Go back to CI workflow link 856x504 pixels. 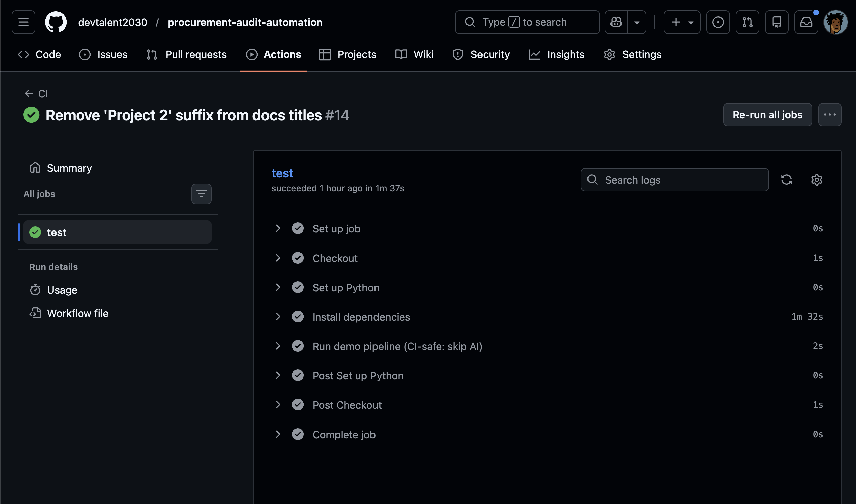pyautogui.click(x=37, y=94)
